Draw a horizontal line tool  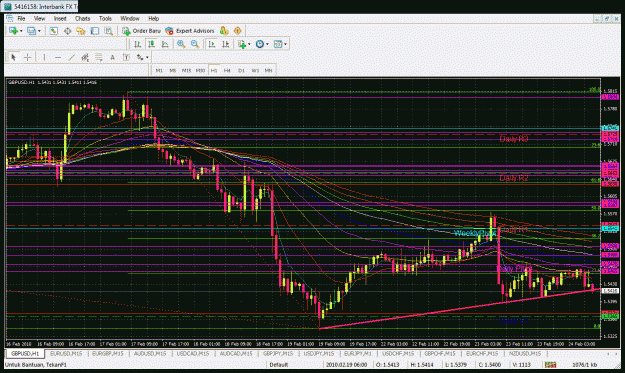click(x=58, y=57)
